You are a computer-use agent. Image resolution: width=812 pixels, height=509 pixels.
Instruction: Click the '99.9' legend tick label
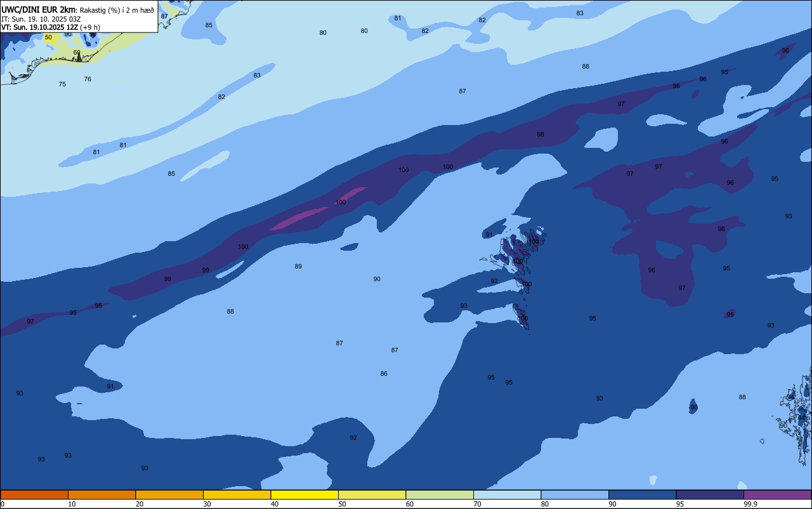click(x=750, y=504)
